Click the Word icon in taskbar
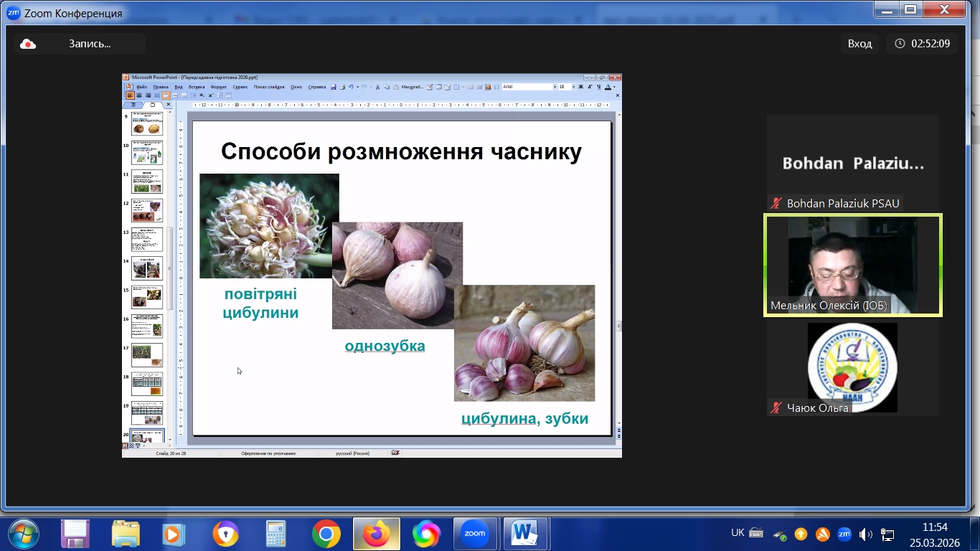Image resolution: width=980 pixels, height=551 pixels. (x=524, y=534)
